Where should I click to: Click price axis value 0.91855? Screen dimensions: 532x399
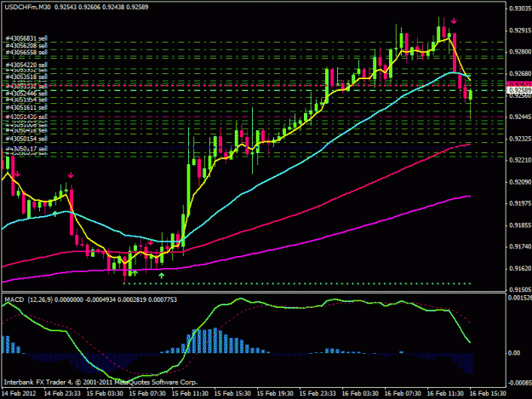[x=520, y=225]
